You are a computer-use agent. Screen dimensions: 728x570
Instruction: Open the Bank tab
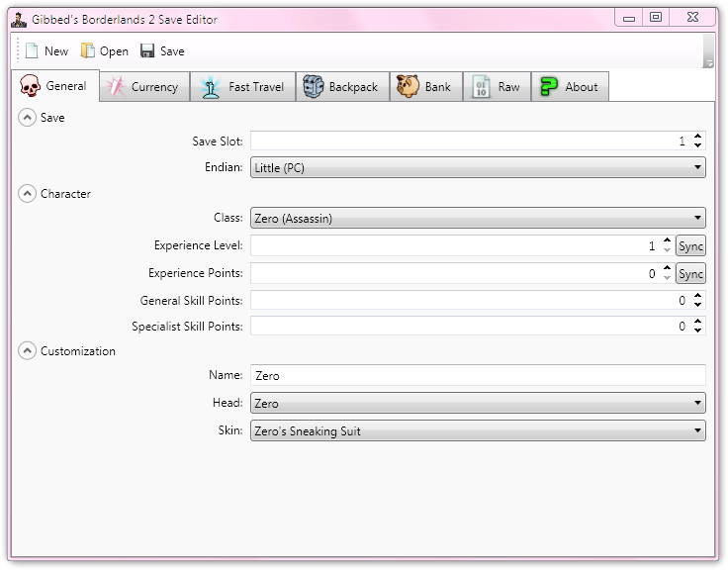(x=426, y=87)
